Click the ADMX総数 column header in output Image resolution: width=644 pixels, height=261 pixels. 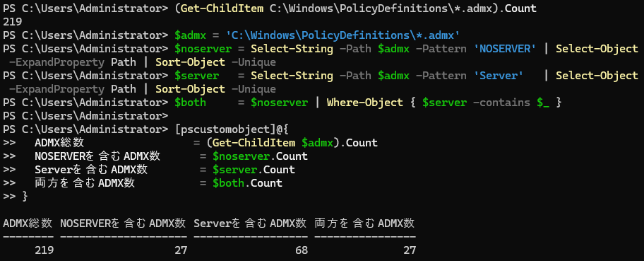28,224
